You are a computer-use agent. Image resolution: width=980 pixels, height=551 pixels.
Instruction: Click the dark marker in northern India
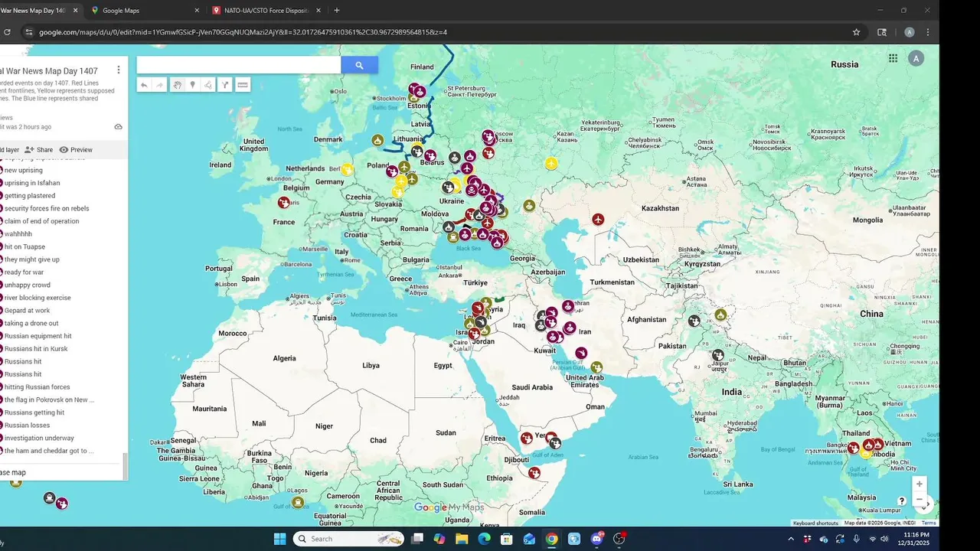pos(718,355)
